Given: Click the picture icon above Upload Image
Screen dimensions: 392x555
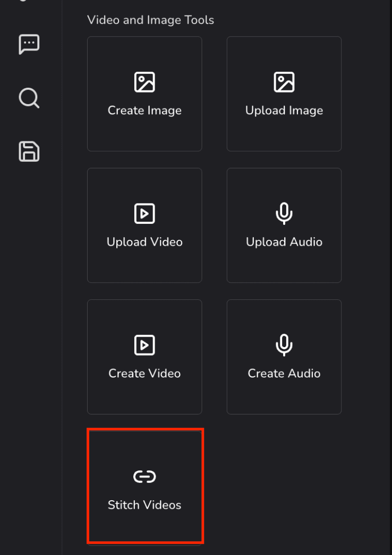Looking at the screenshot, I should [284, 82].
